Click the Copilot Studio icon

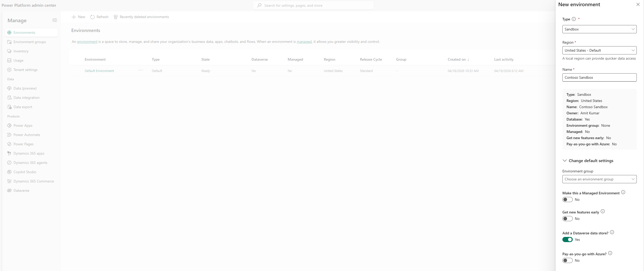coord(9,172)
